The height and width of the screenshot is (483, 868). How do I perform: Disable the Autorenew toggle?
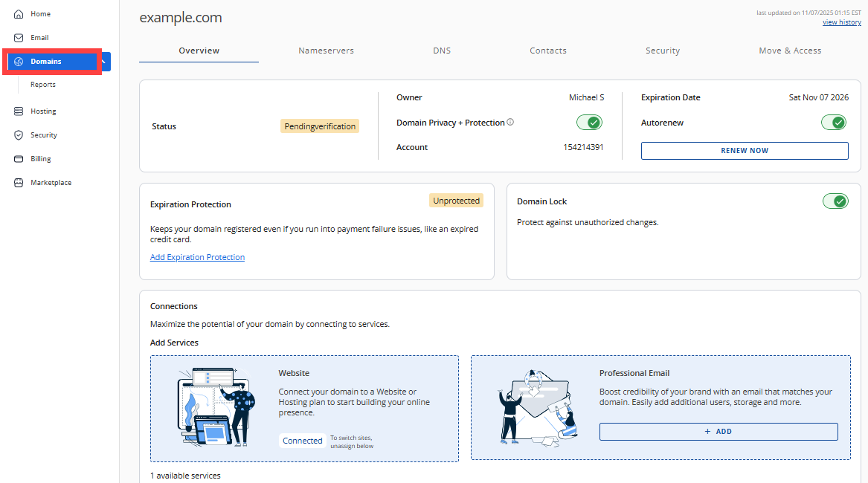835,123
